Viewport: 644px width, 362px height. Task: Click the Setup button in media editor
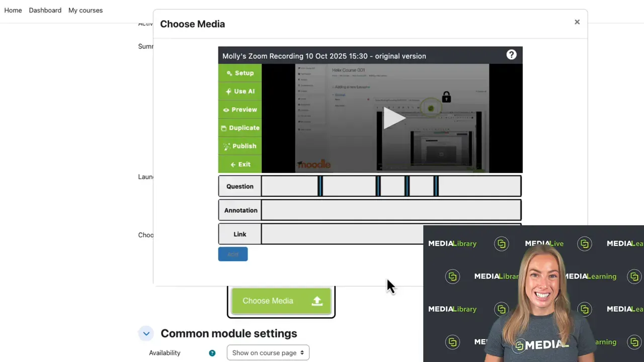coord(240,73)
